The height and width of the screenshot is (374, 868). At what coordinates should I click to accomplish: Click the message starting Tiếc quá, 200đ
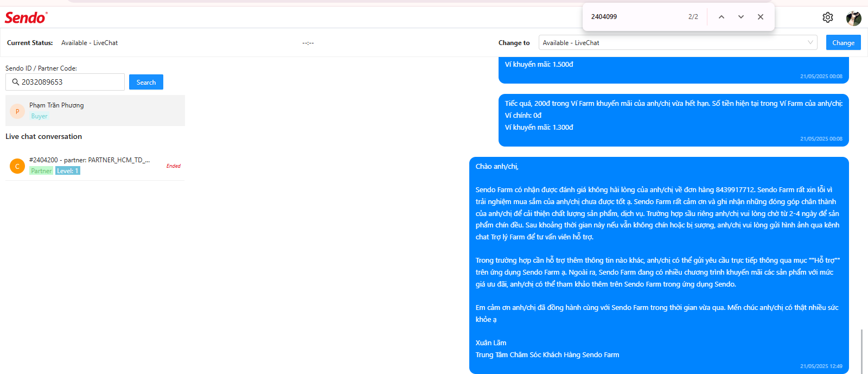click(673, 121)
